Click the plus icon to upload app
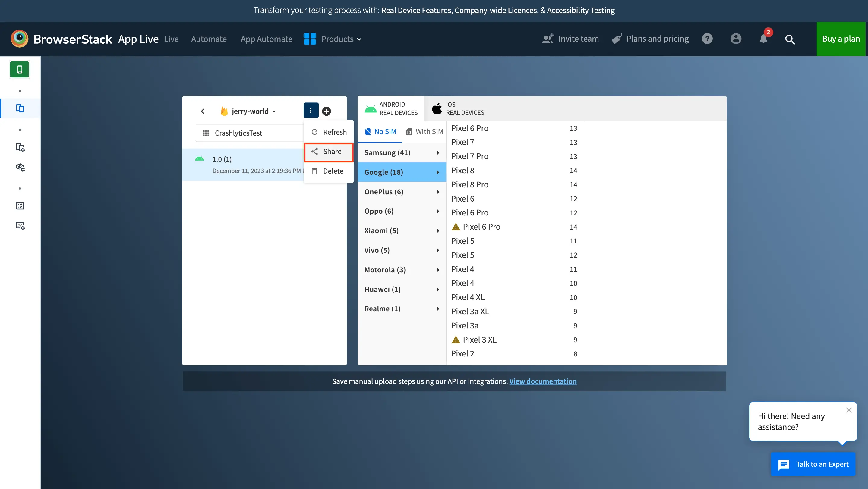 tap(326, 111)
